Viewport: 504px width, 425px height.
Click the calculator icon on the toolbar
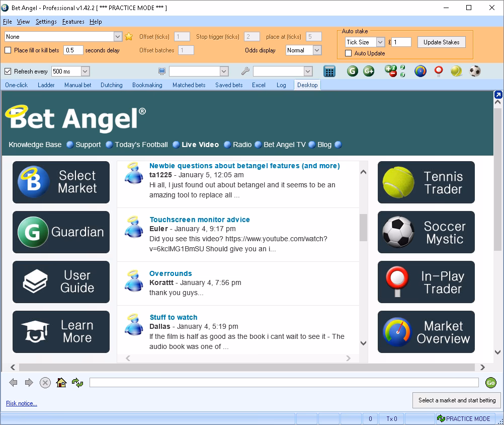pyautogui.click(x=329, y=72)
